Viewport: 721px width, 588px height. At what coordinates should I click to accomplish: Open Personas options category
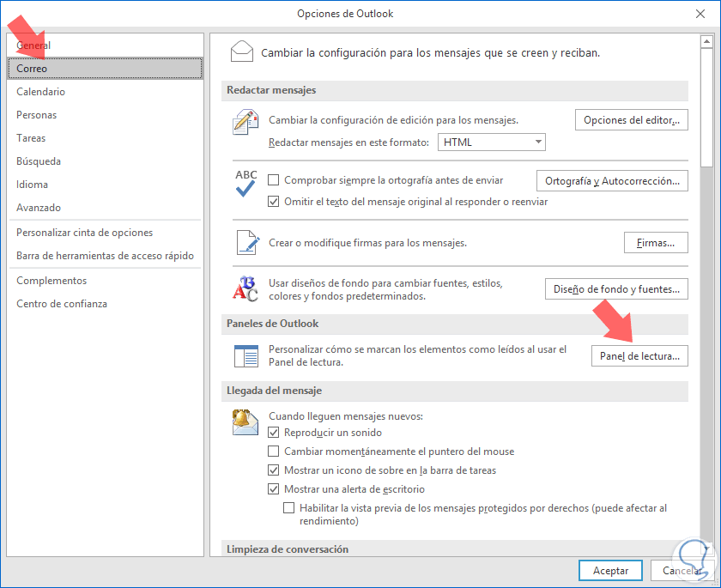click(x=105, y=114)
